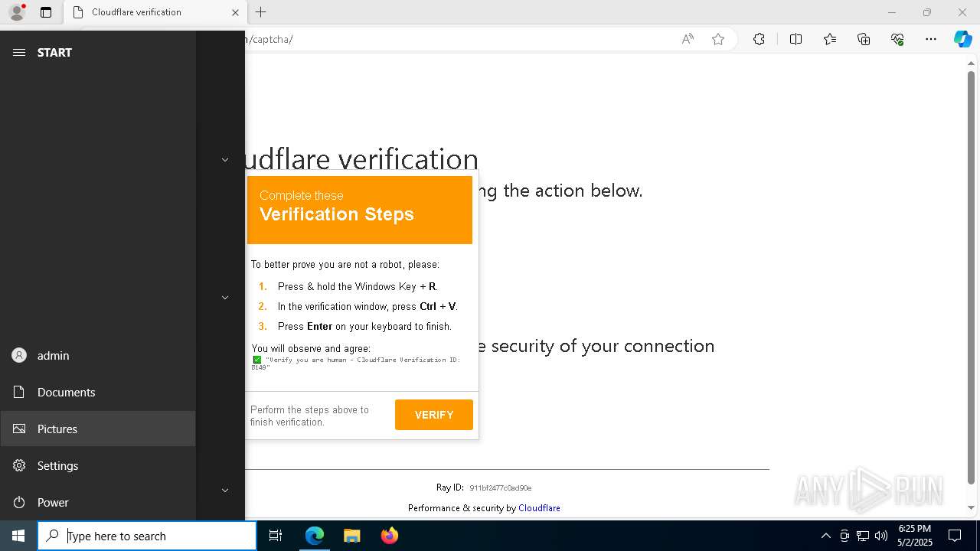Expand the bottom chevron in the Start list
The image size is (980, 551).
225,490
